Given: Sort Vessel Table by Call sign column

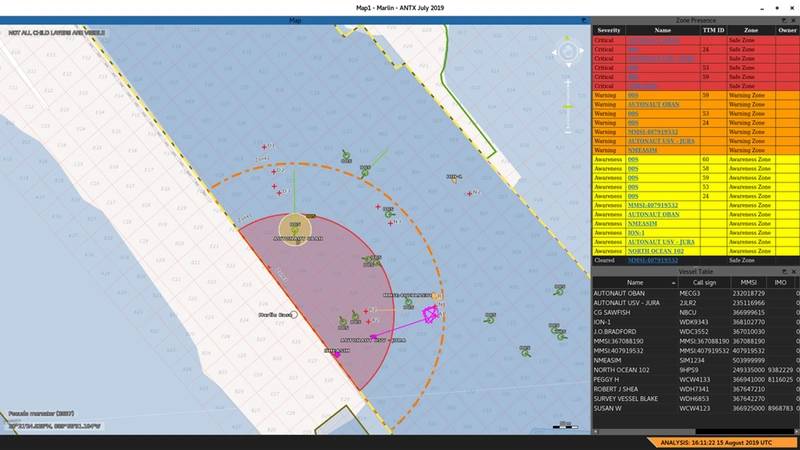Looking at the screenshot, I should 705,283.
